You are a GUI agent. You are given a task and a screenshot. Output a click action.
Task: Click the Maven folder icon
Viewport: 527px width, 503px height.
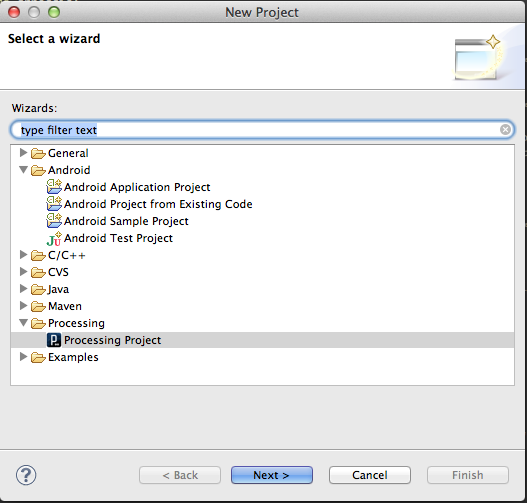38,306
